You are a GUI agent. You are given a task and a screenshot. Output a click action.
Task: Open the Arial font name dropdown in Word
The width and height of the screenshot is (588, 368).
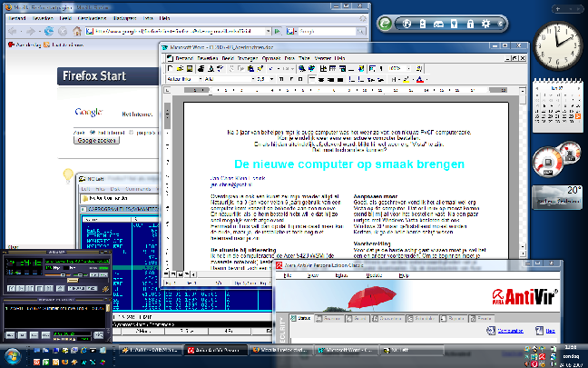click(x=253, y=79)
